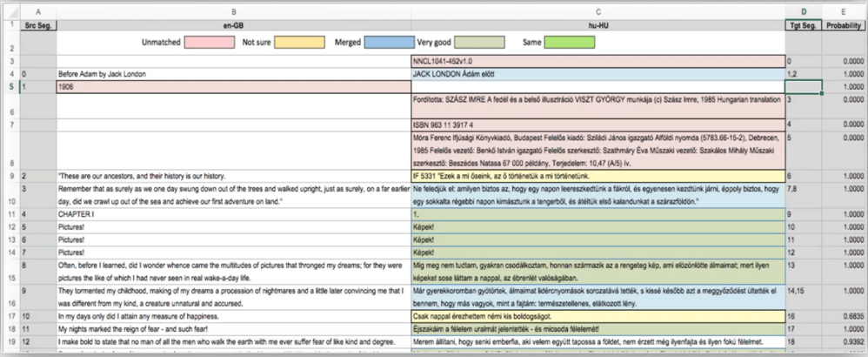This screenshot has height=357, width=868.
Task: Select column C header
Action: [598, 11]
